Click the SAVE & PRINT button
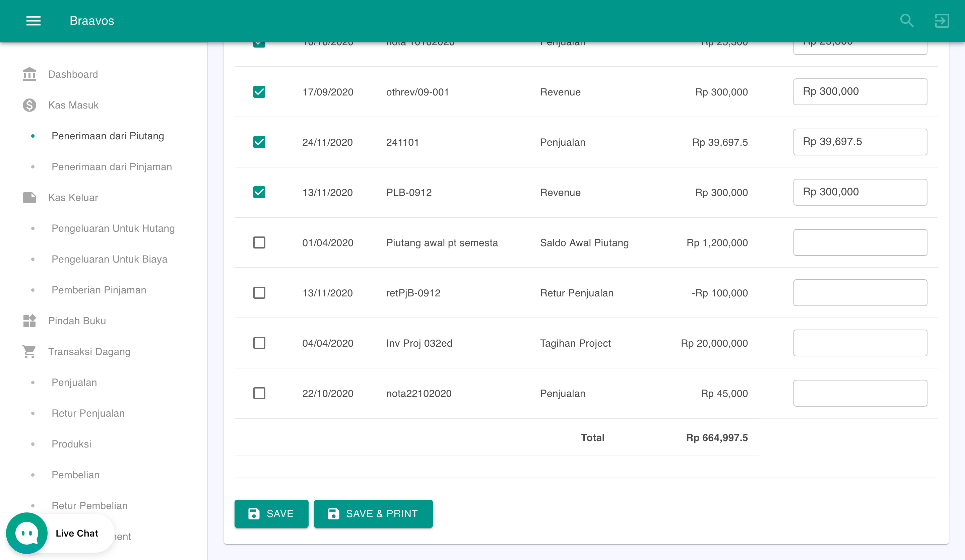Image resolution: width=965 pixels, height=560 pixels. coord(373,513)
